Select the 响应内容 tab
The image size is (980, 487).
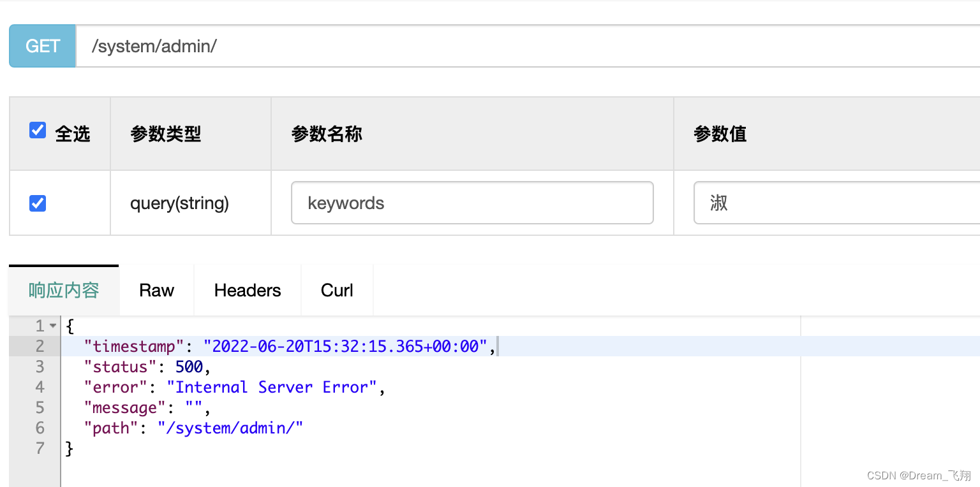point(63,290)
